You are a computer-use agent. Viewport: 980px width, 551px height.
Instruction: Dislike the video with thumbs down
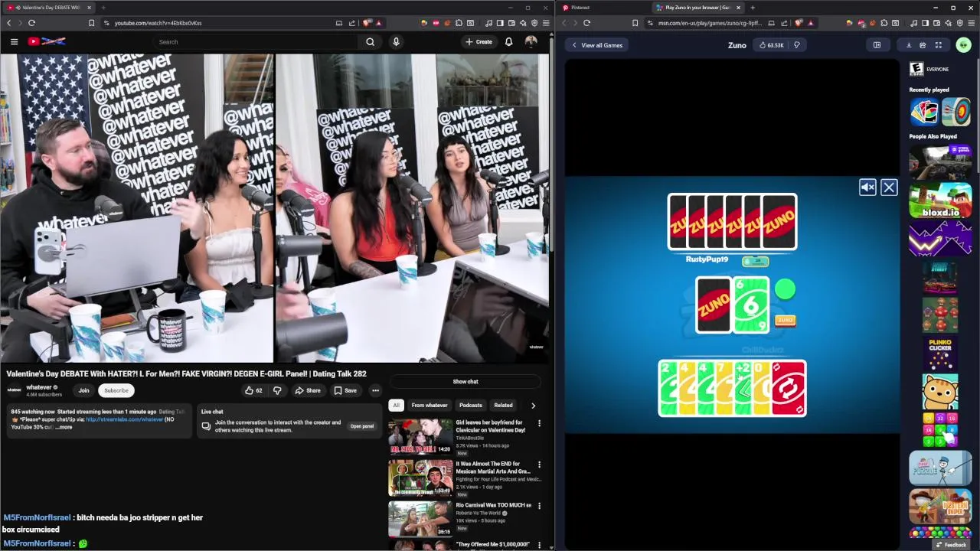click(x=277, y=390)
